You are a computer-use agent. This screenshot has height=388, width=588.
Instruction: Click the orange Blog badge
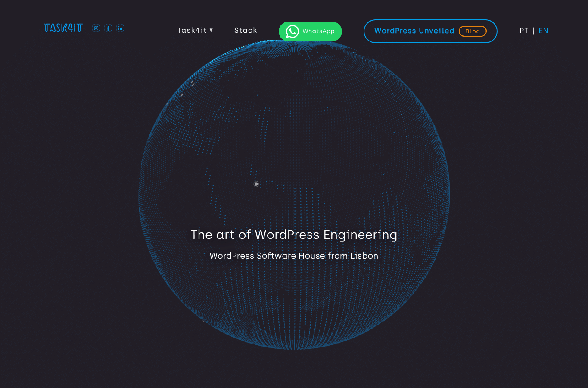pos(473,31)
